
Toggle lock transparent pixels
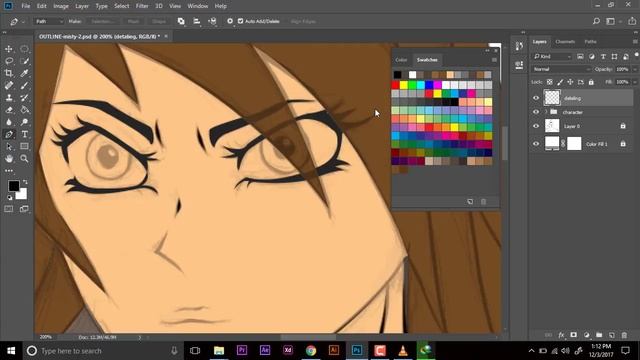point(550,82)
